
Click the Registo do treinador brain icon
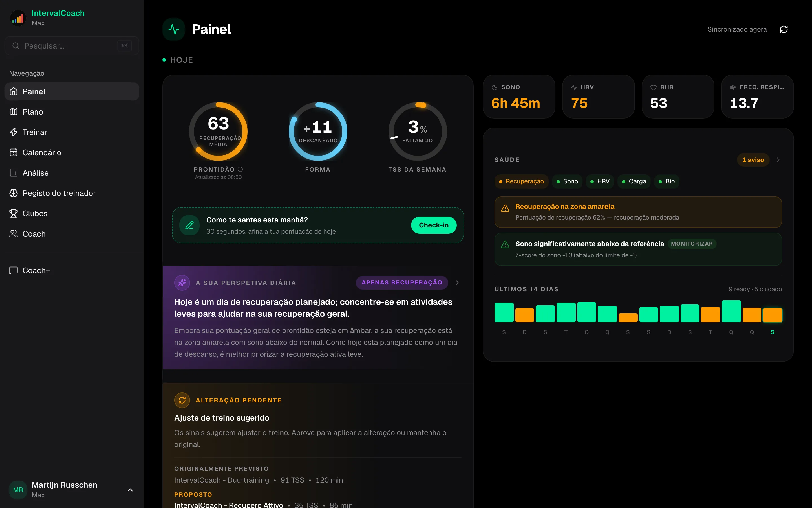(x=14, y=193)
